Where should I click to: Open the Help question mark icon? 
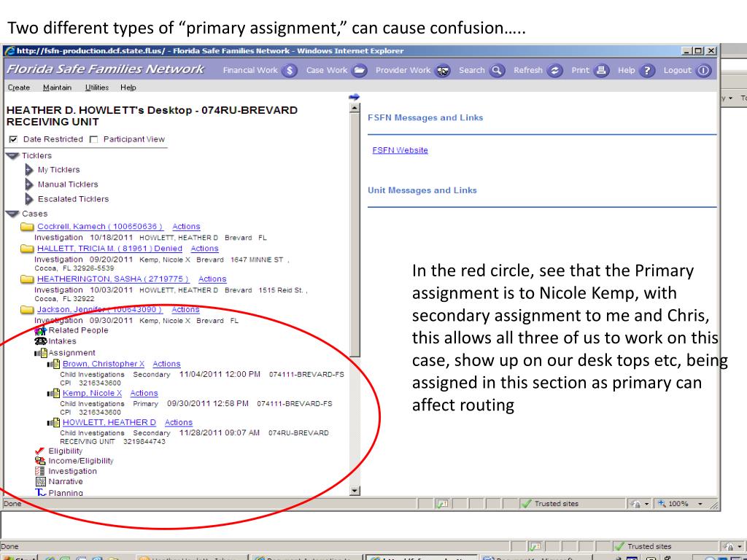pos(646,71)
